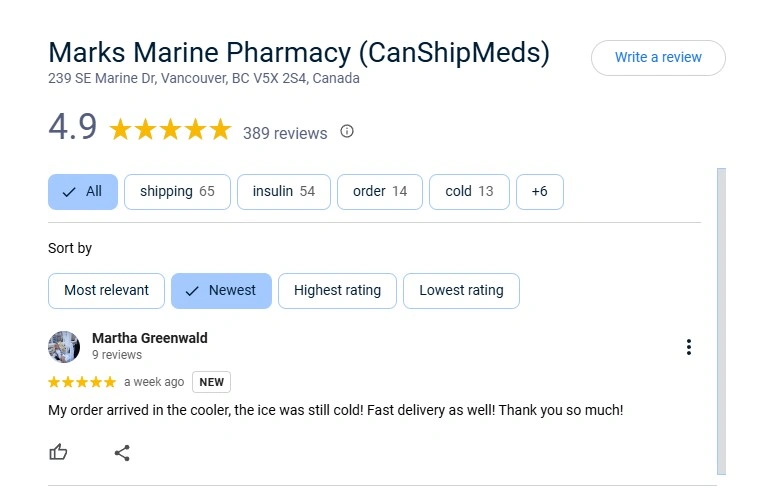The image size is (761, 497).
Task: Toggle the All filter chip
Action: (83, 192)
